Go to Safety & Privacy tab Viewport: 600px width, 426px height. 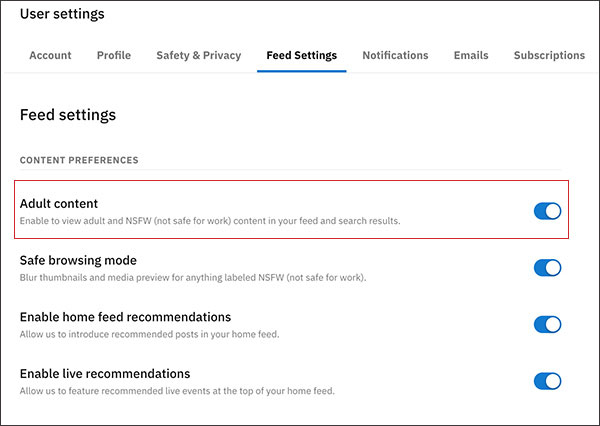pos(198,55)
